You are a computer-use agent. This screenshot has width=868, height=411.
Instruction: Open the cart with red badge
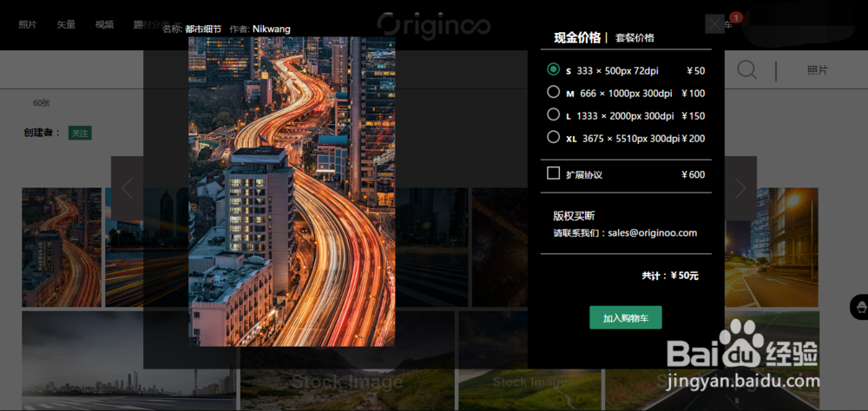(x=732, y=23)
